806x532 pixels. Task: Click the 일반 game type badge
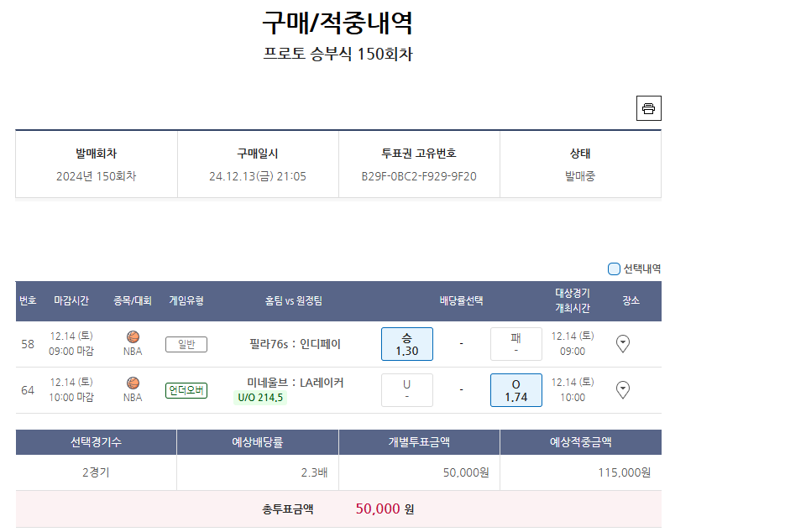(x=186, y=344)
